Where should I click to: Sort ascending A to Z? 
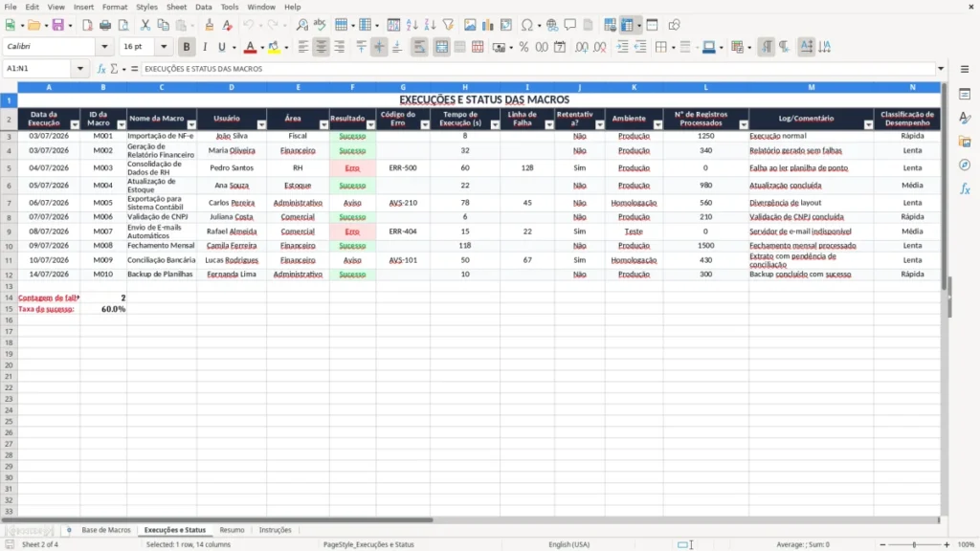click(x=412, y=25)
